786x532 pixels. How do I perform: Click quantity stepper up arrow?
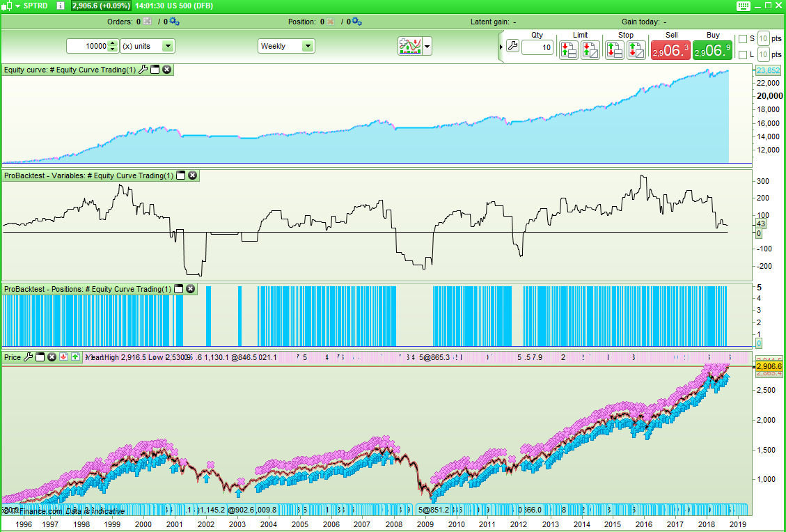coord(111,42)
